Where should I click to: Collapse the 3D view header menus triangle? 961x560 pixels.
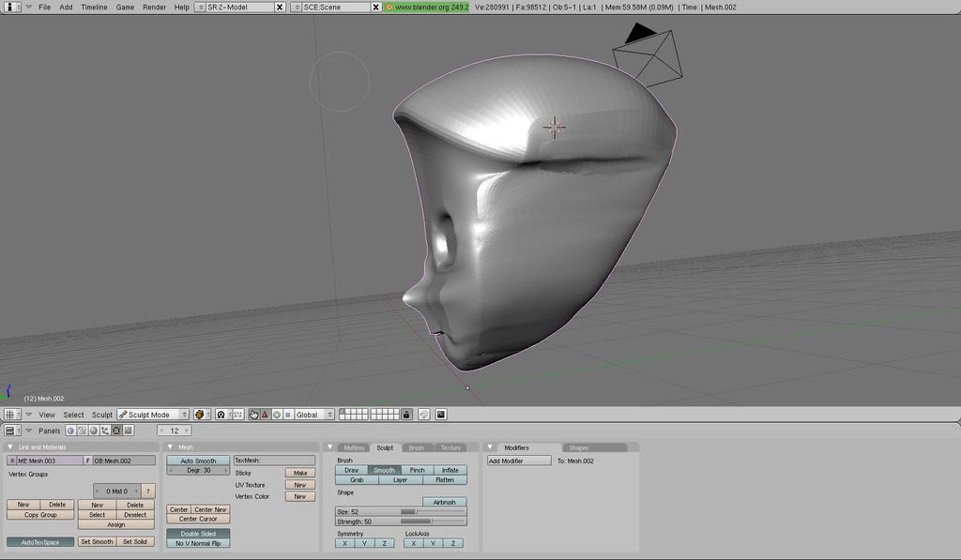28,415
